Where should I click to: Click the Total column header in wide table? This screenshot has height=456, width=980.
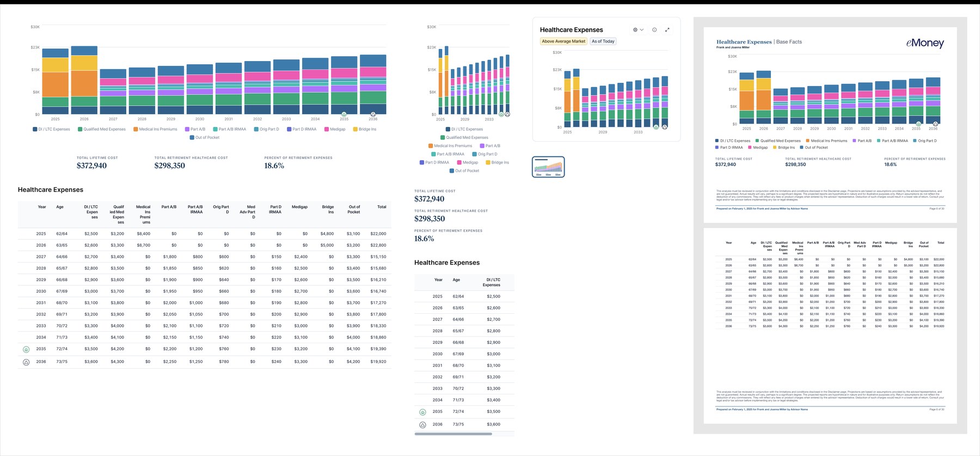[382, 207]
